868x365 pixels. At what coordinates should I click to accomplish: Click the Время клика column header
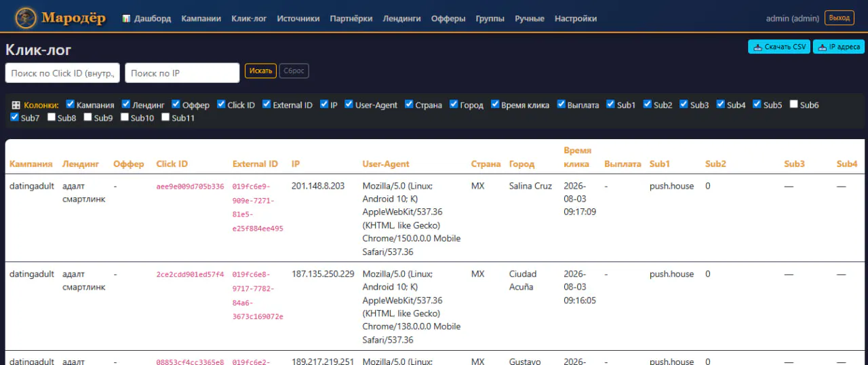(x=578, y=157)
